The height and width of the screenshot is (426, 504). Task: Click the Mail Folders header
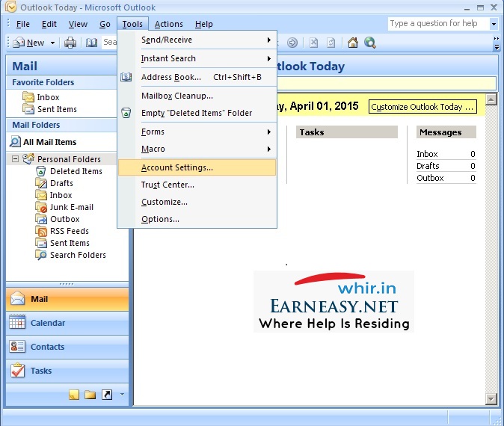point(61,125)
